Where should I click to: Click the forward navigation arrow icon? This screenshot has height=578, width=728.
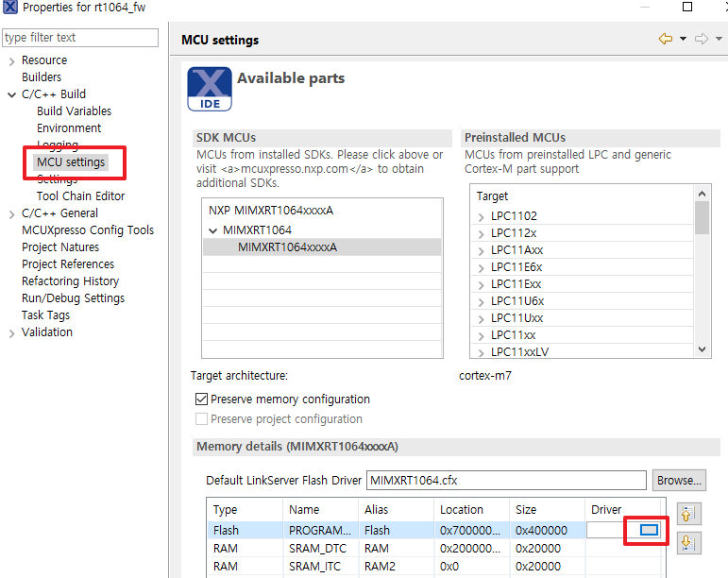[702, 39]
